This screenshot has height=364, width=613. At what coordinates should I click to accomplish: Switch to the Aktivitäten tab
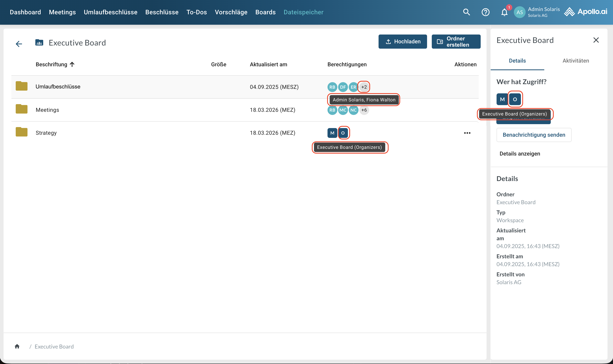575,61
